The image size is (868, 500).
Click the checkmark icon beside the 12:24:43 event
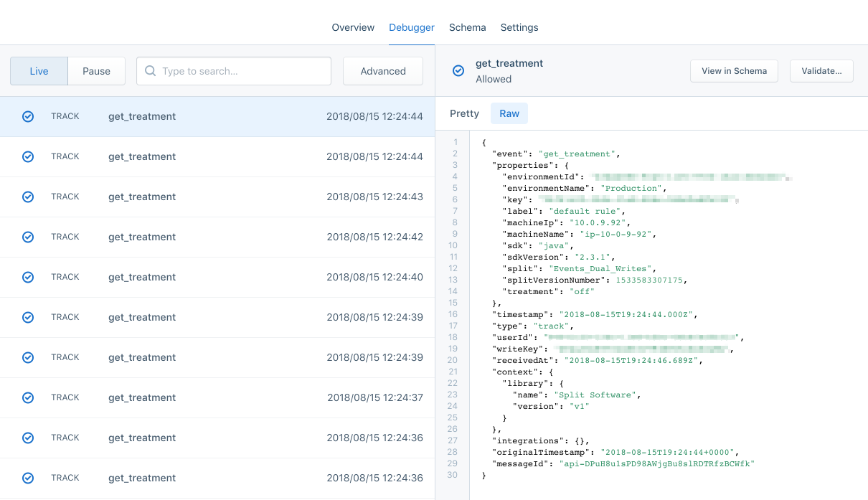(28, 196)
